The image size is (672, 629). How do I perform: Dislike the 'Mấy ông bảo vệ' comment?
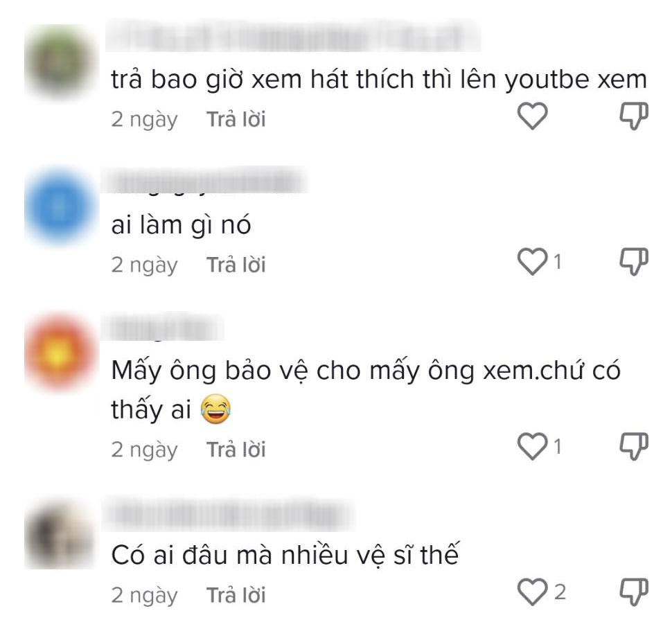pos(634,447)
